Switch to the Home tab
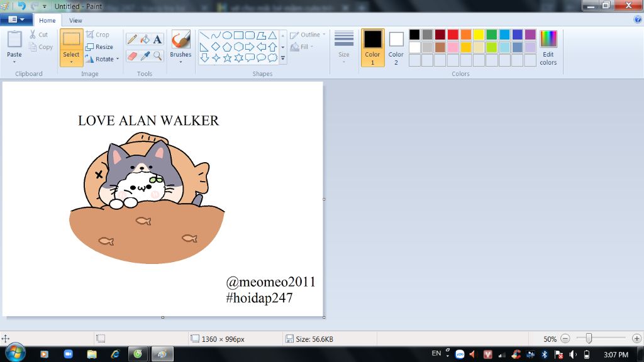644x362 pixels. tap(47, 20)
